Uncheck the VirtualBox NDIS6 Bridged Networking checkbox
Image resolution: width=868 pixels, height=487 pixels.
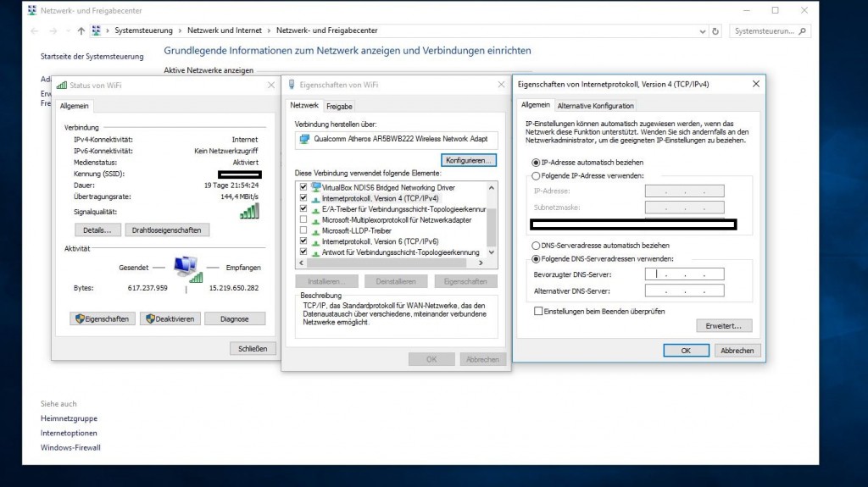click(x=303, y=186)
